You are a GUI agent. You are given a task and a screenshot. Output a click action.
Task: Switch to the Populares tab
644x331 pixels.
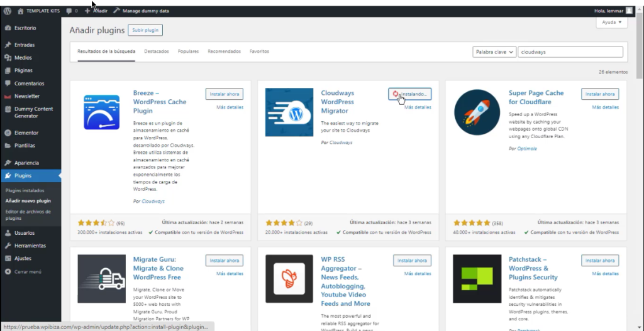pos(188,51)
